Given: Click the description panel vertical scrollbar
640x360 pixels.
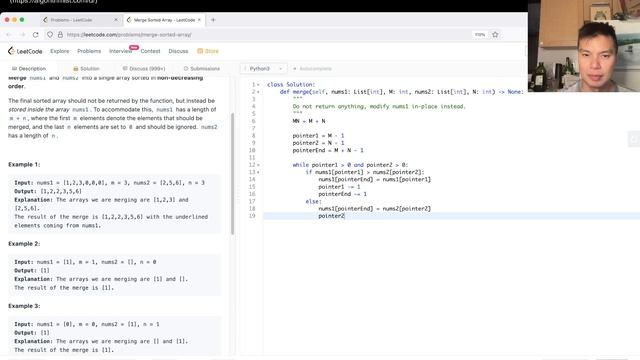Looking at the screenshot, I should [x=233, y=173].
